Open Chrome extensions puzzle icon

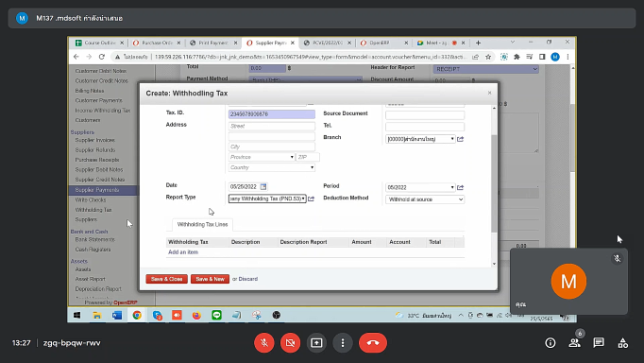(x=517, y=57)
